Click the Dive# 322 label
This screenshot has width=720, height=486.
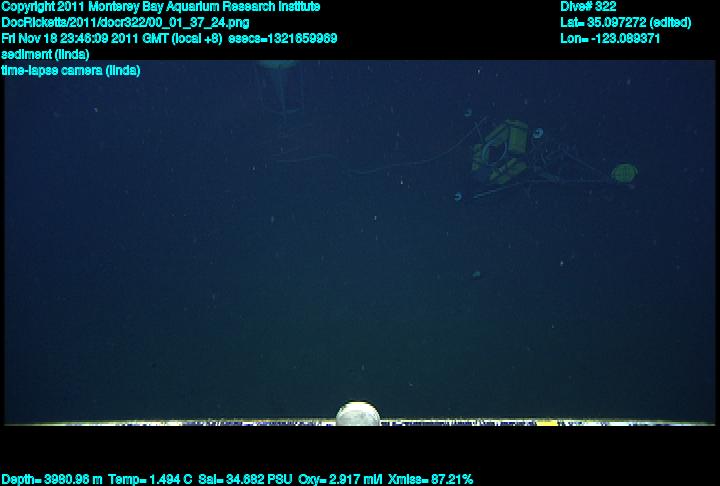tap(588, 6)
